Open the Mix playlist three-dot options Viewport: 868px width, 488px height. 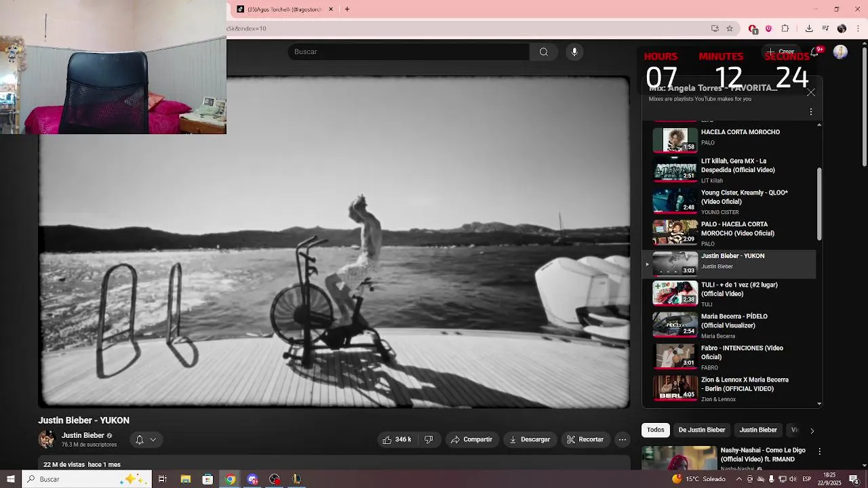click(x=811, y=112)
